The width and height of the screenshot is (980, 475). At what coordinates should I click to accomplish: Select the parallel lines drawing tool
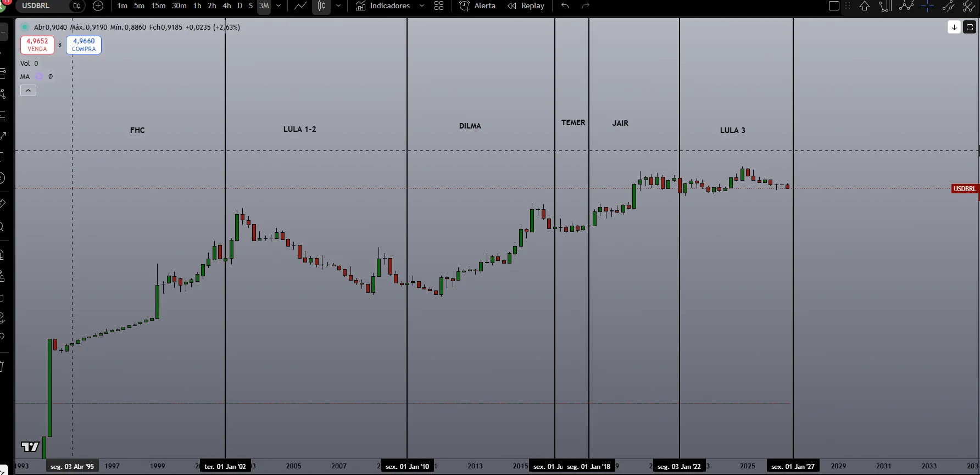point(949,6)
